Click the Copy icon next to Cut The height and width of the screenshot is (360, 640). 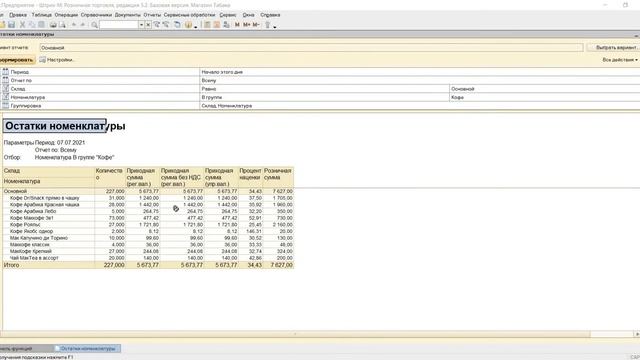pos(32,25)
